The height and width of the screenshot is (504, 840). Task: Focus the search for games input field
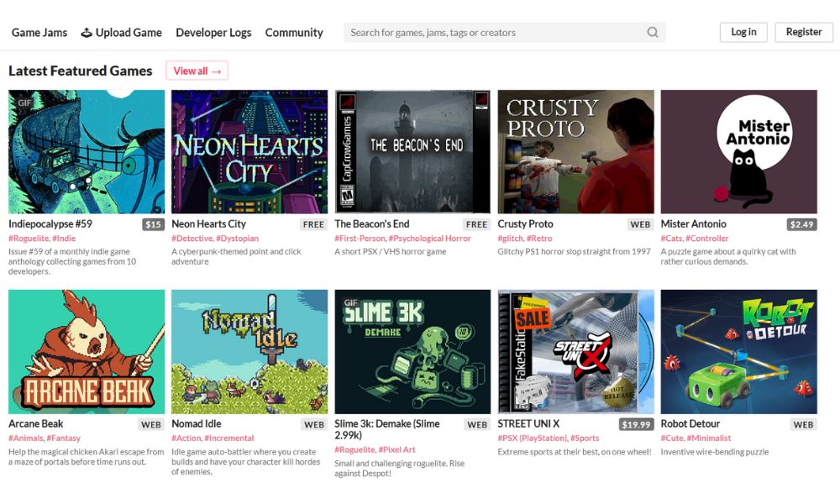pos(496,33)
